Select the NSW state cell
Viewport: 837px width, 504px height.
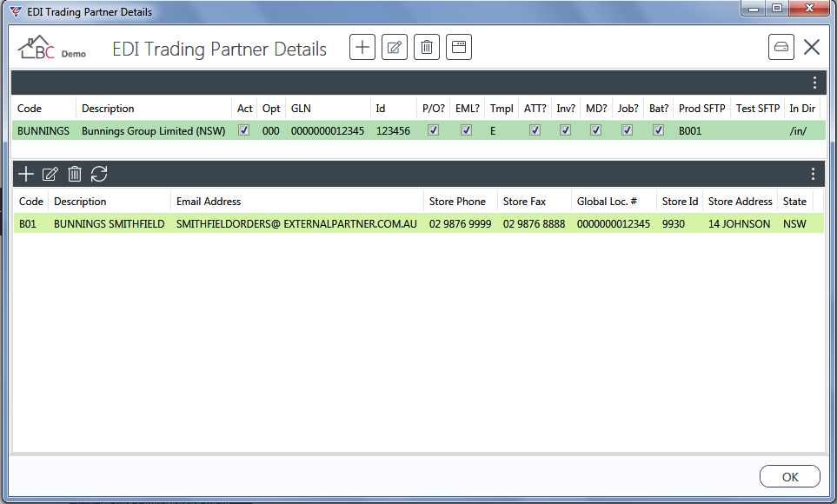[x=794, y=223]
